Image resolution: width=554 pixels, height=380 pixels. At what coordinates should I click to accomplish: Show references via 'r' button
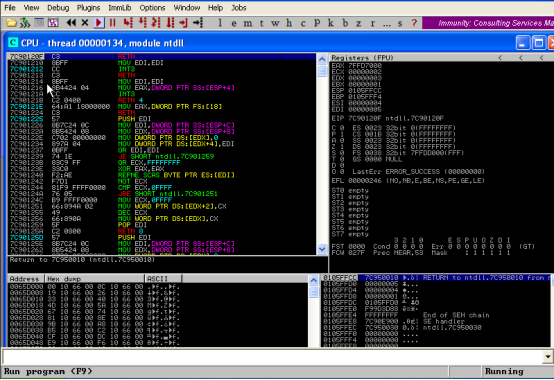(373, 23)
